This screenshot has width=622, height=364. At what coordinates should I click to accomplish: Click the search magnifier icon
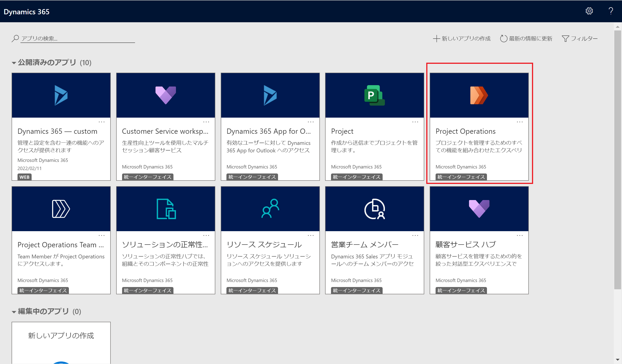point(15,38)
